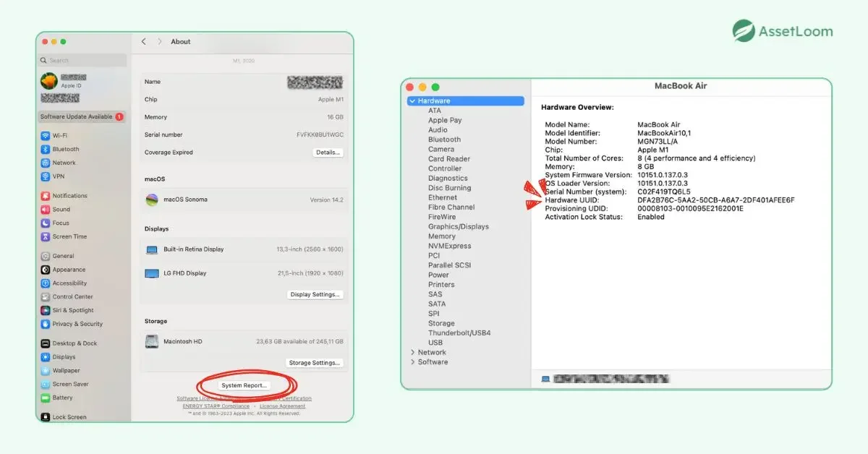Open Lock Screen icon in sidebar
Screen dimensions: 868x454
(46, 417)
